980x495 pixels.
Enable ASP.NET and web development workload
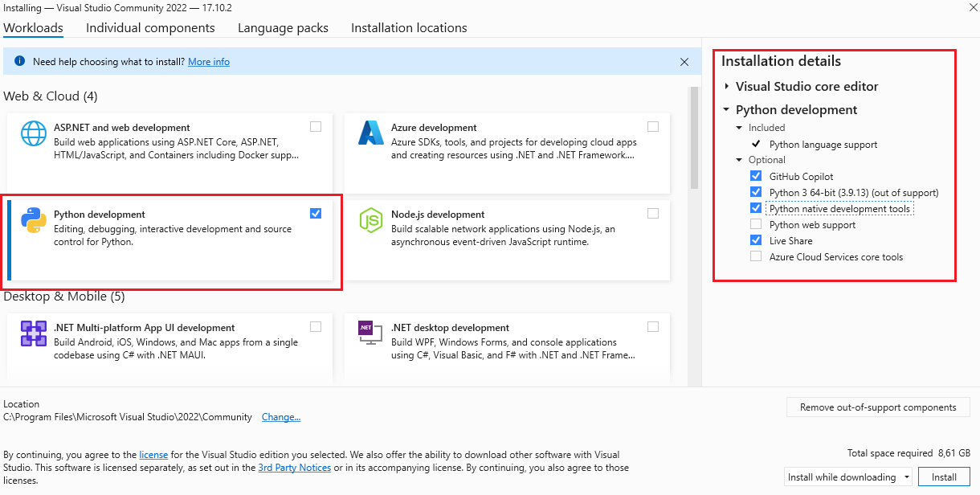316,126
